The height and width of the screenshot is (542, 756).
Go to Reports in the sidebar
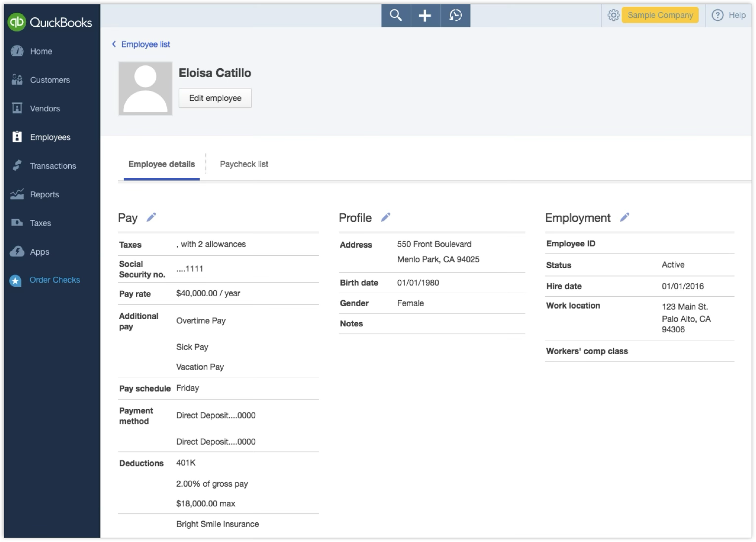click(x=44, y=195)
